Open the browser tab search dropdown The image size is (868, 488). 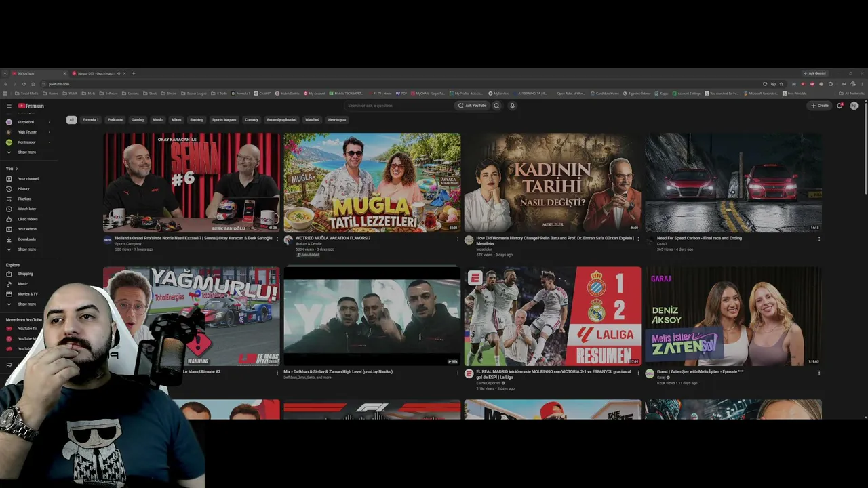5,73
